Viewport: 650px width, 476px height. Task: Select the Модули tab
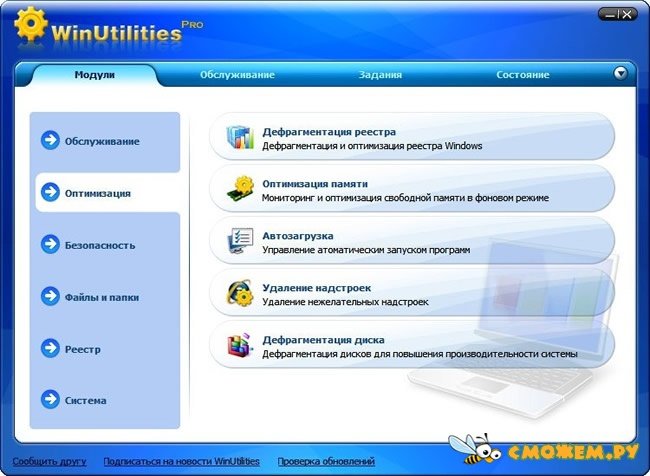(x=95, y=75)
